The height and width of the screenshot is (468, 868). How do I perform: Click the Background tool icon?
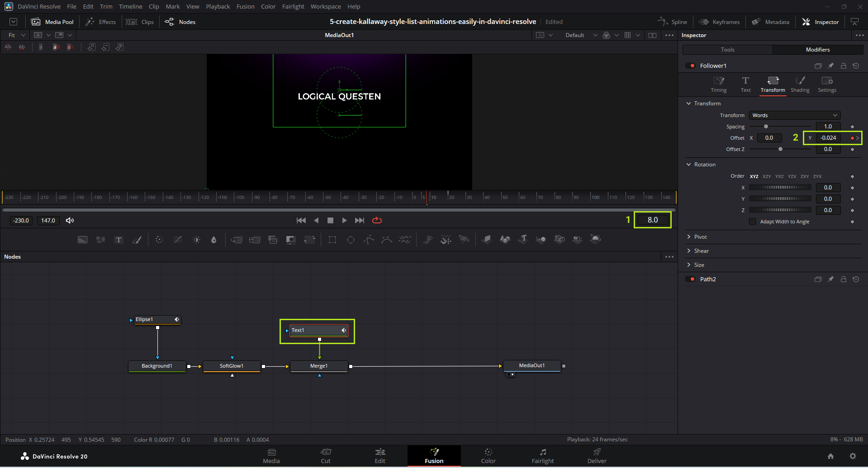point(82,240)
